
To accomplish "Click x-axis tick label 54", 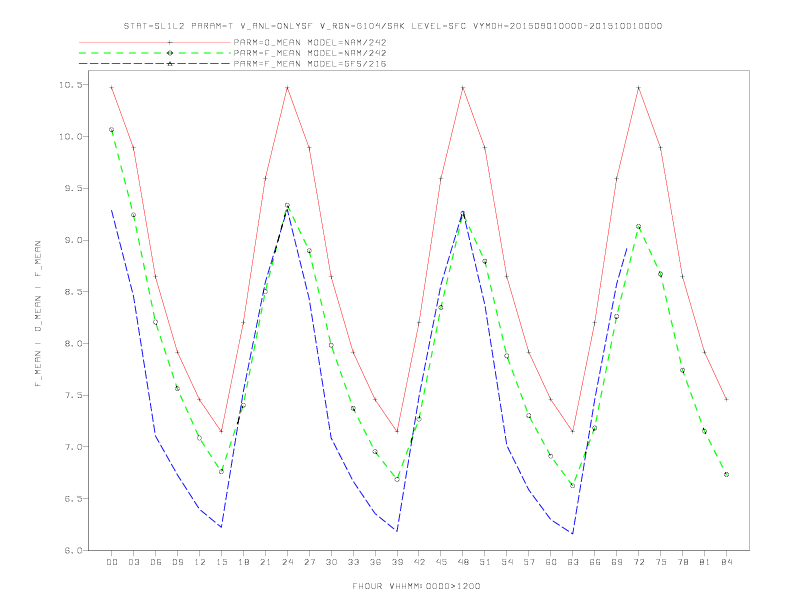I will coord(507,562).
